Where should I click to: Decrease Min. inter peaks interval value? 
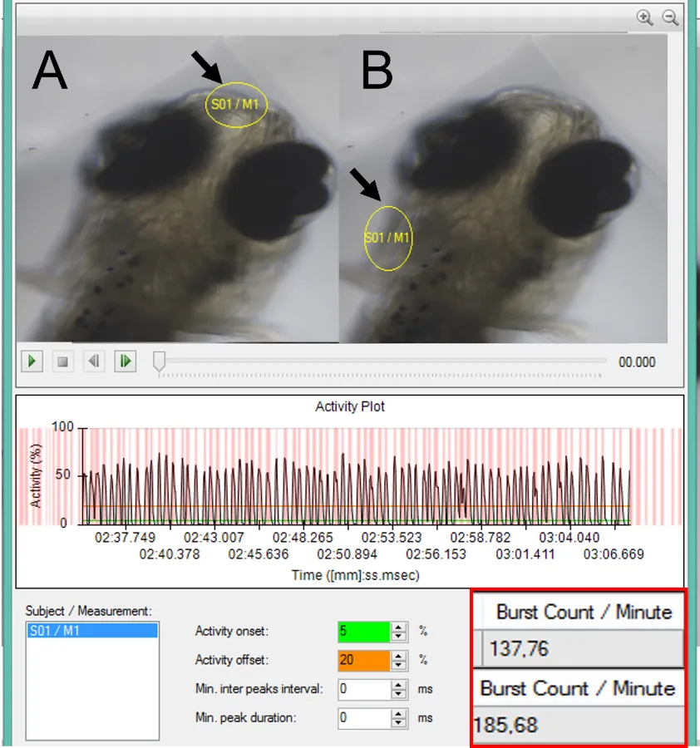click(398, 695)
